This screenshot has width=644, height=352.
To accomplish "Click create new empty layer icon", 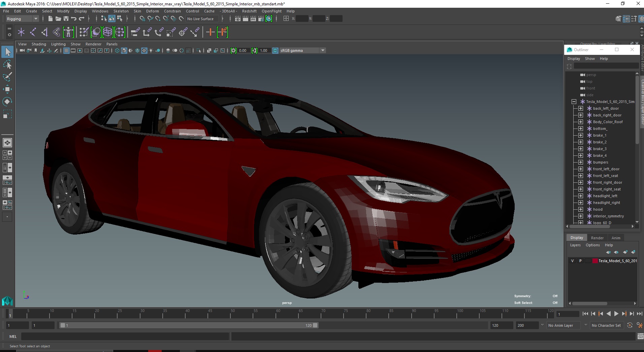I will [625, 252].
